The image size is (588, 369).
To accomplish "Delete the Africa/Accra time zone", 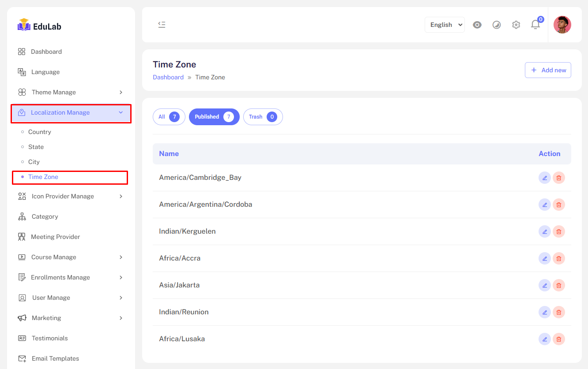I will point(559,258).
